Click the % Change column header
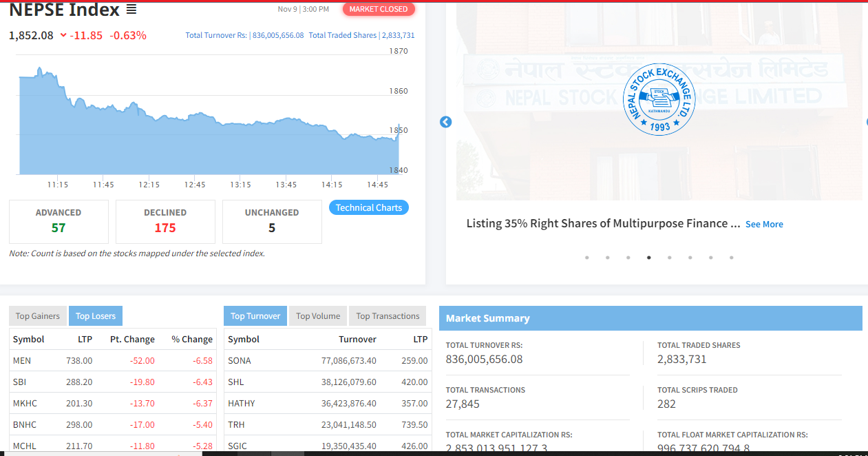868x456 pixels. point(192,339)
